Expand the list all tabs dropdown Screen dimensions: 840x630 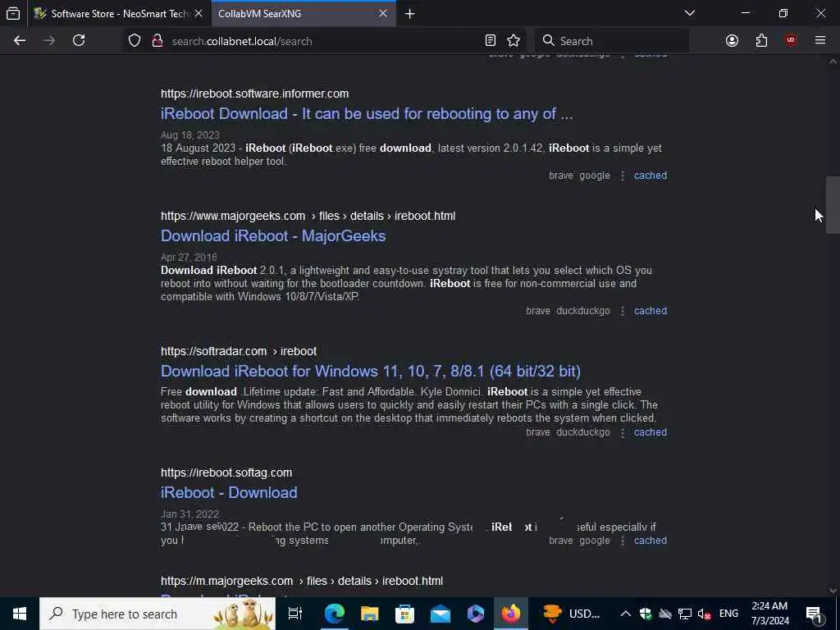coord(690,13)
